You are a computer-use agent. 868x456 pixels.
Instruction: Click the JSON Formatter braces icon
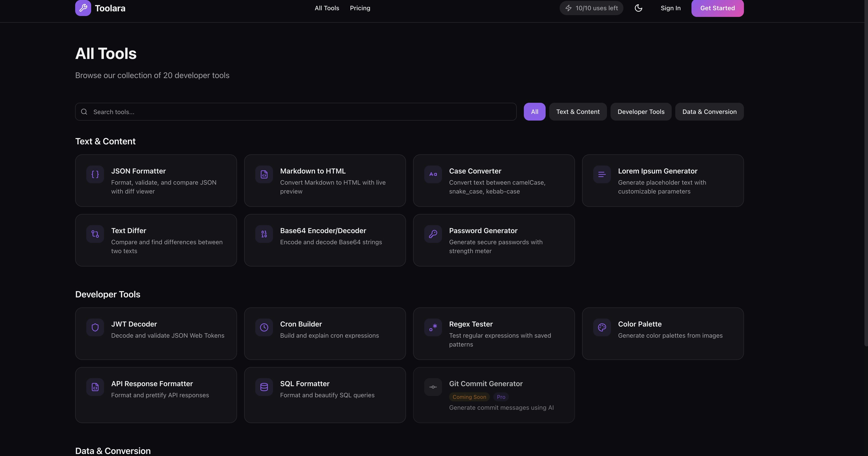(95, 174)
